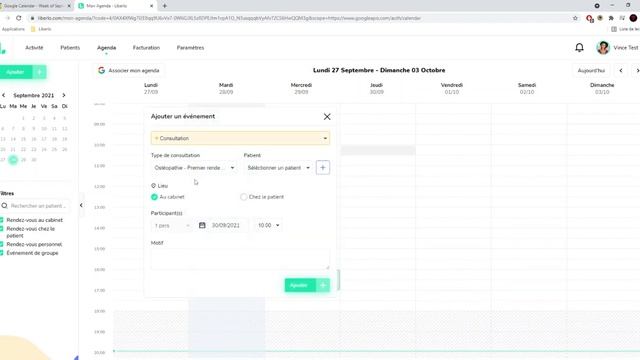The image size is (640, 360).
Task: Close the Ajouter un événement dialog
Action: tap(327, 117)
